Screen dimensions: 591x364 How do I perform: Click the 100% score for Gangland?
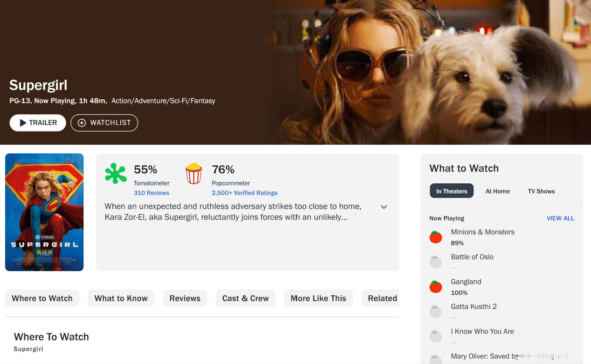point(459,293)
